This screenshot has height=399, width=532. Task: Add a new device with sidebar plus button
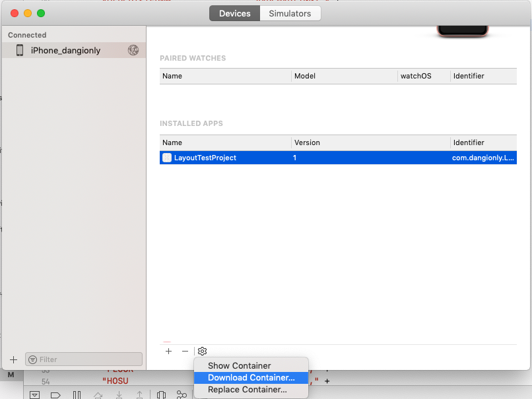(x=14, y=359)
